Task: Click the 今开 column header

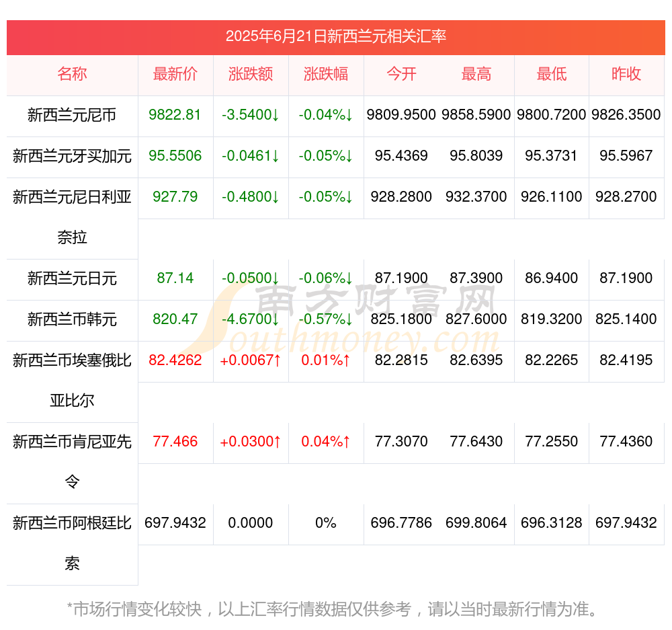Action: click(401, 74)
